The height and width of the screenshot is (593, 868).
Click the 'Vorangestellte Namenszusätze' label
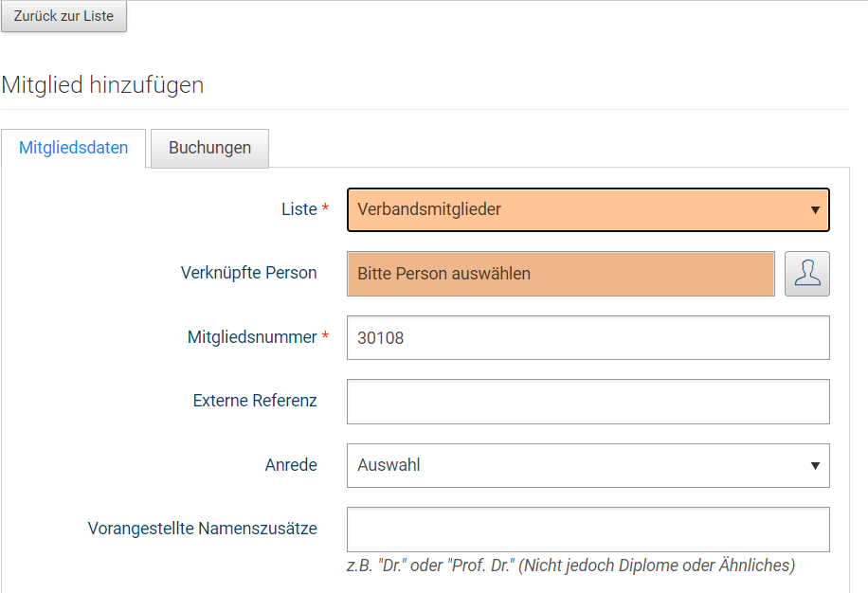pos(202,529)
